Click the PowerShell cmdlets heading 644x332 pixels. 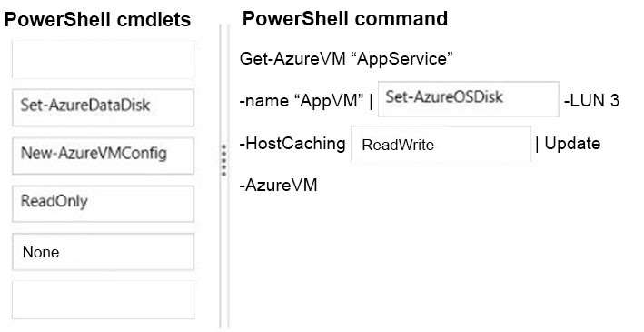click(97, 19)
